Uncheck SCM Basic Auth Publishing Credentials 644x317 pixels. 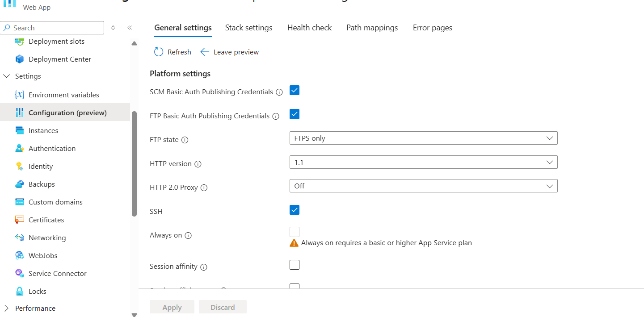(x=294, y=91)
